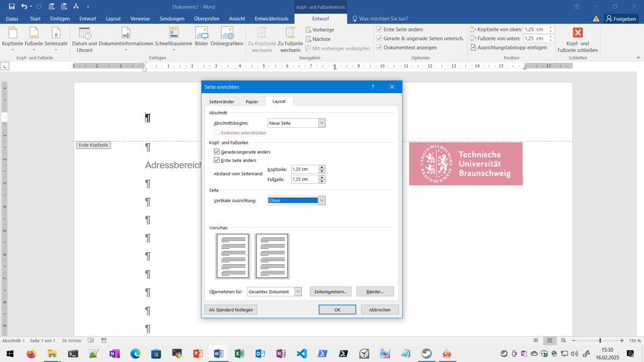Open the Kopfzeile header gallery

point(13,40)
